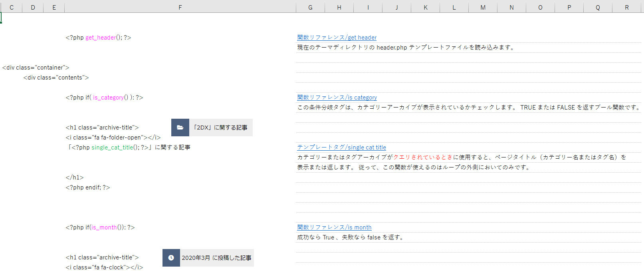This screenshot has width=644, height=271.
Task: Select cell with <?php get_header(); ?>
Action: (x=98, y=38)
